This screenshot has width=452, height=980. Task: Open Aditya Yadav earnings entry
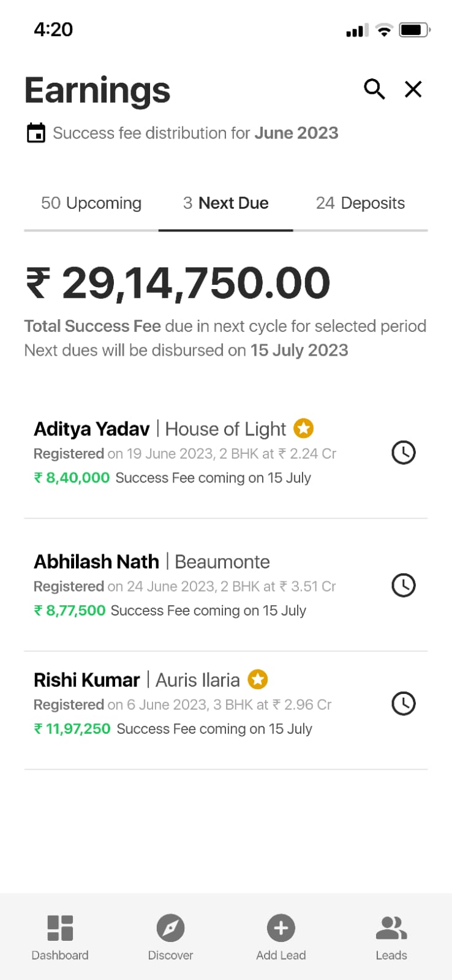92,429
